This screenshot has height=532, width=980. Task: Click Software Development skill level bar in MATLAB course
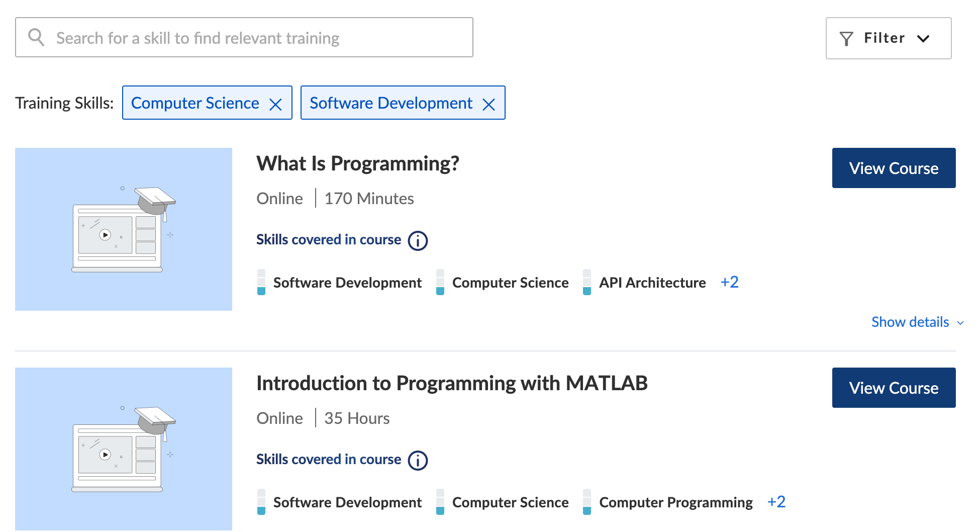[261, 502]
